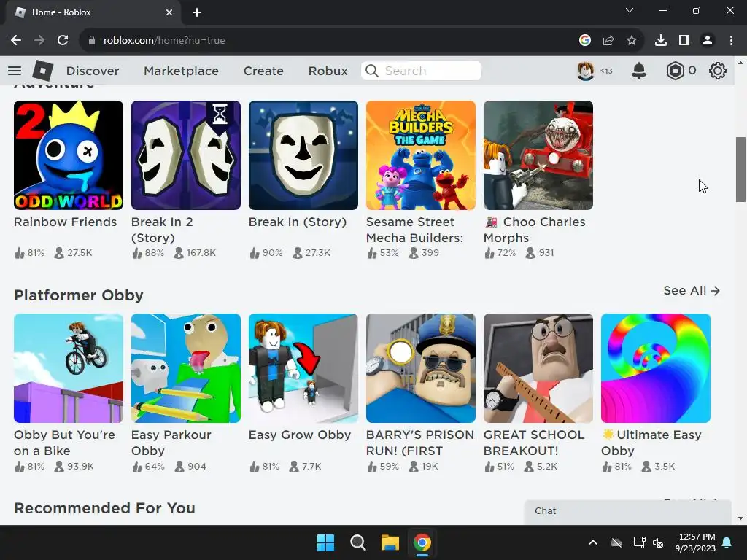Open Break In 2 (Story) title link

(162, 230)
